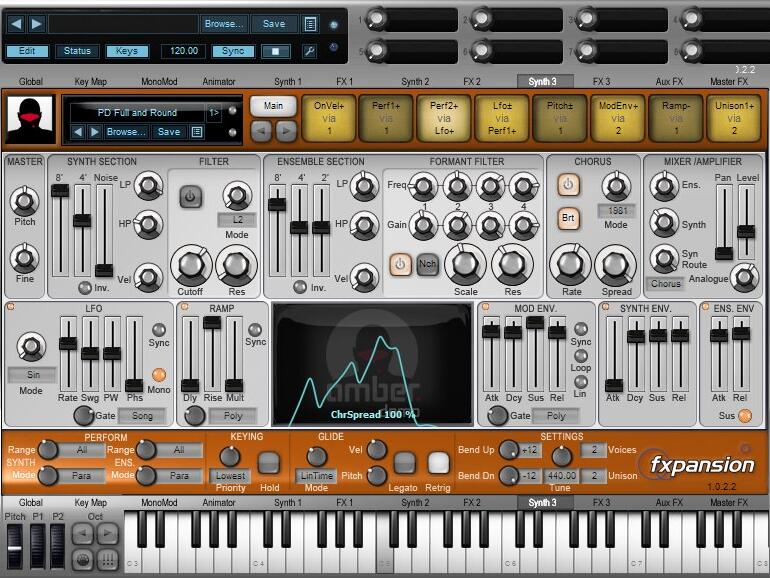Go to next modulation page arrow under Main
The image size is (770, 578).
(286, 131)
